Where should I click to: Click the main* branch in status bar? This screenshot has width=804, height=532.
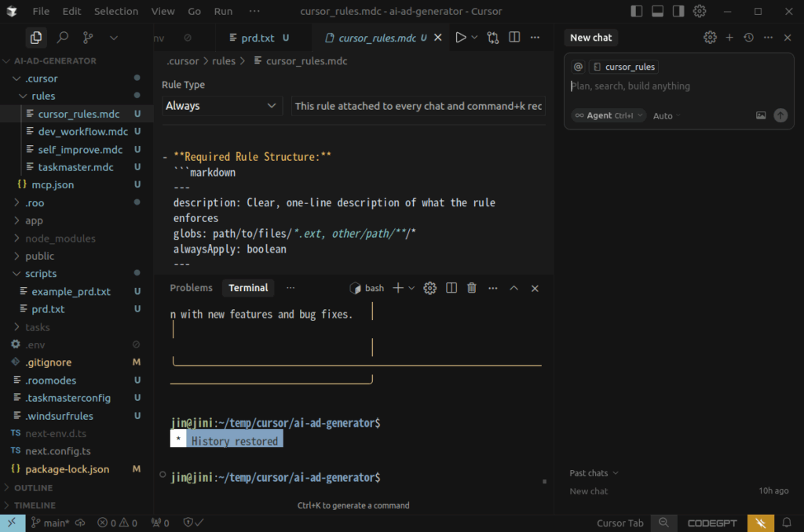(x=51, y=523)
